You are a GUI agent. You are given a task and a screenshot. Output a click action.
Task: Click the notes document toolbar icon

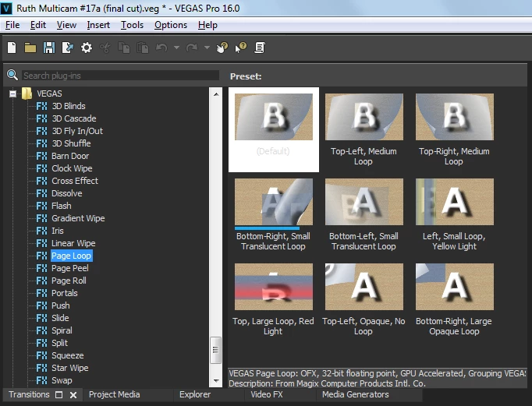(260, 48)
